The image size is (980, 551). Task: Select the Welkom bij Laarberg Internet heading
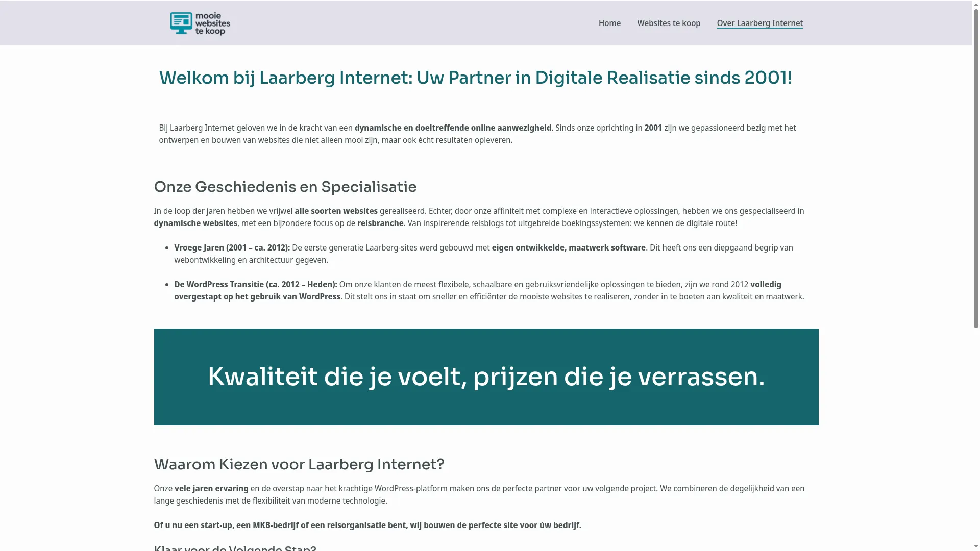coord(475,78)
